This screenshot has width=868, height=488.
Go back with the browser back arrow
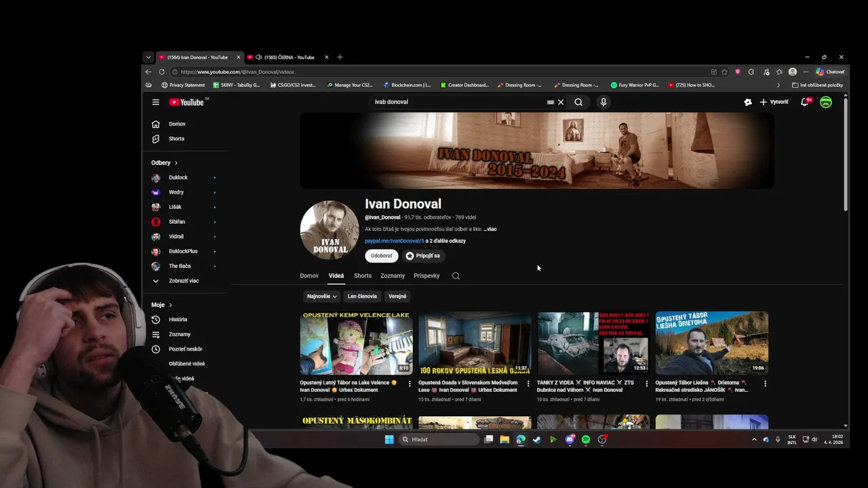click(149, 72)
